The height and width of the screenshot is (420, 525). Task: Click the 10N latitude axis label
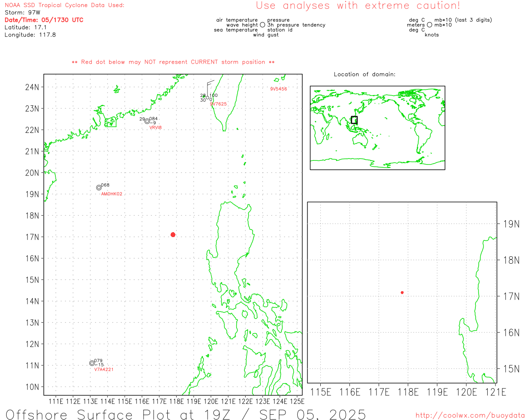[x=32, y=387]
